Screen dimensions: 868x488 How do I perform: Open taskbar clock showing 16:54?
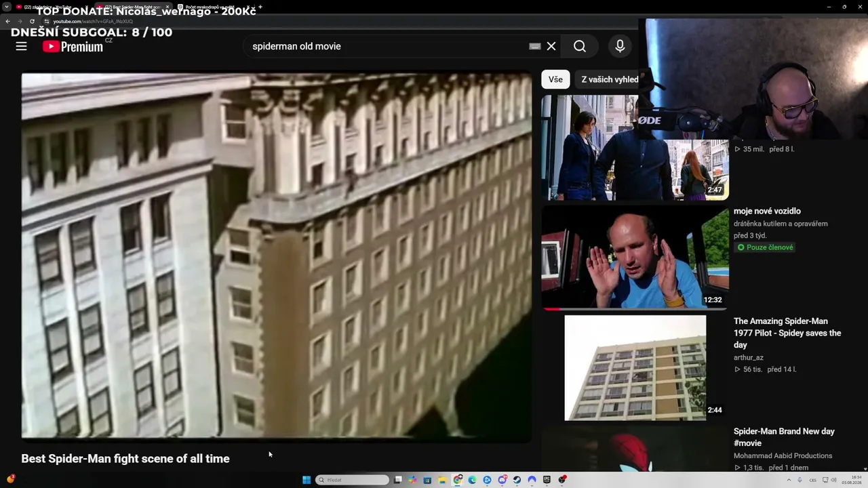[x=852, y=480]
